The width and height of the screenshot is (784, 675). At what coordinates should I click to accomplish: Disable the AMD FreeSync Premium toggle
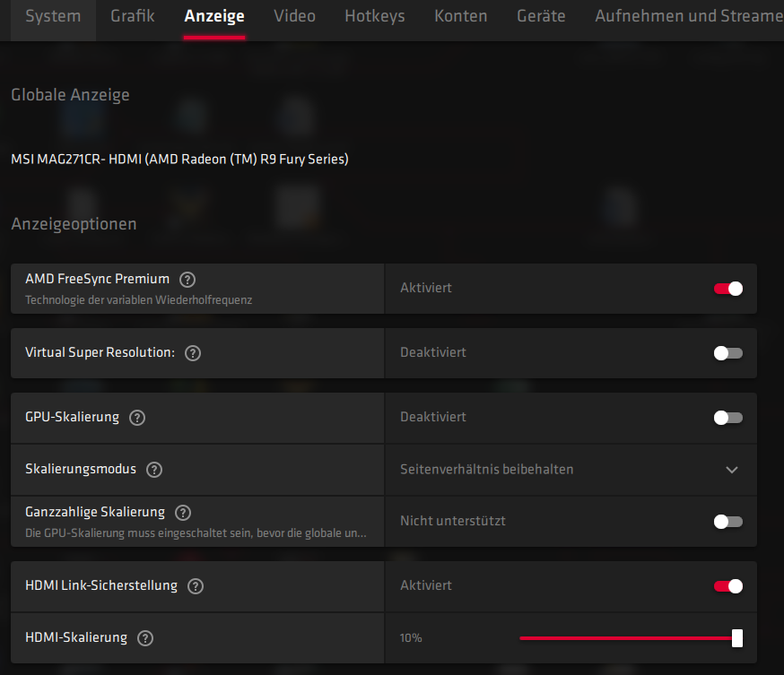point(728,289)
